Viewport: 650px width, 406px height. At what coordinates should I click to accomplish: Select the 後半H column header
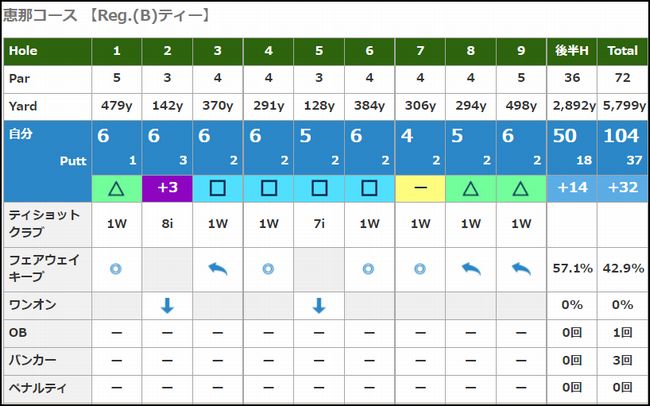pyautogui.click(x=572, y=51)
